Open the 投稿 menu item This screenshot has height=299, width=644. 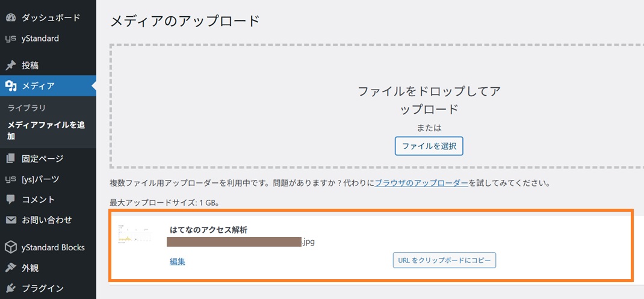coord(34,65)
